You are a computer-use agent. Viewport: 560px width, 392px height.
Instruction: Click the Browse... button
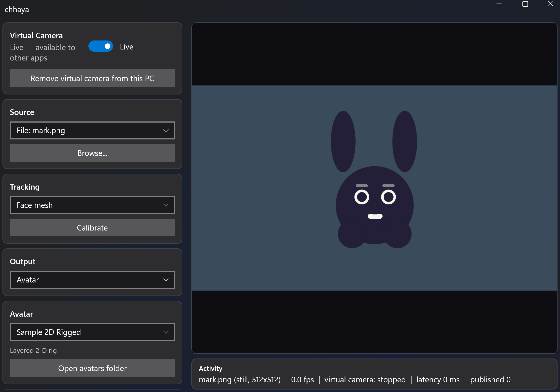coord(92,153)
